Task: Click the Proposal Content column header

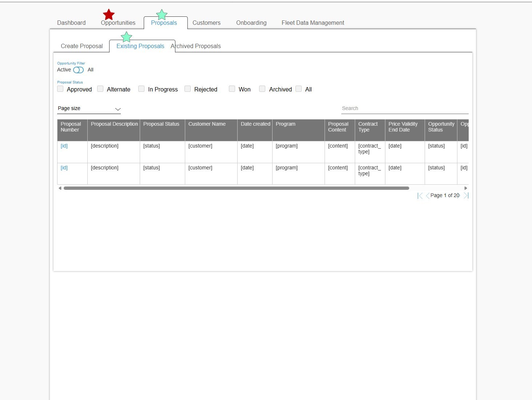Action: pos(340,130)
